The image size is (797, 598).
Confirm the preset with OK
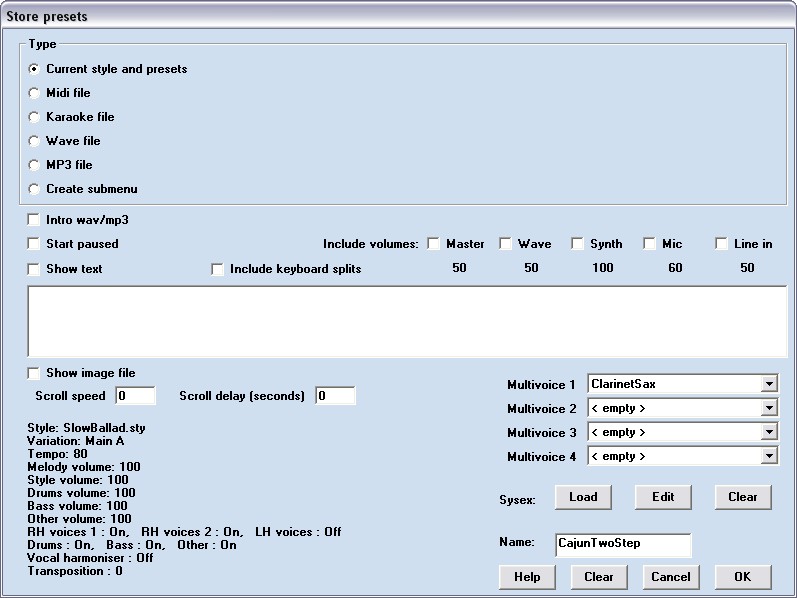click(743, 577)
